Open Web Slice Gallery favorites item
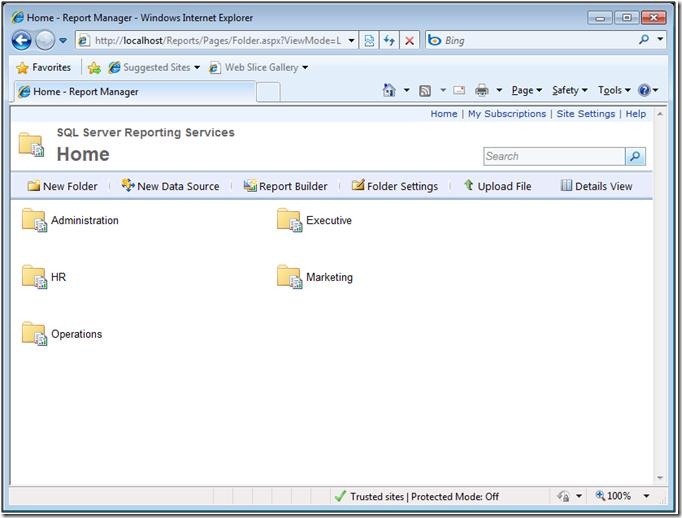This screenshot has height=518, width=682. point(259,67)
